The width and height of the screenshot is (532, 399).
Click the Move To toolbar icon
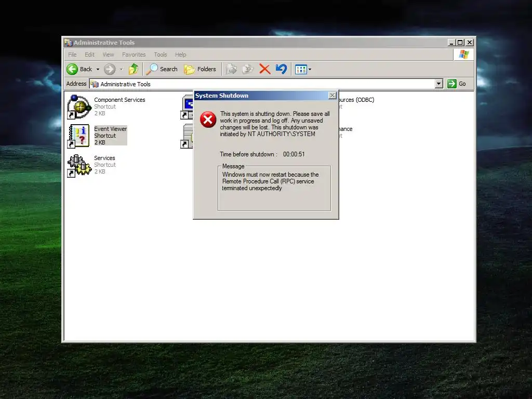pos(231,69)
